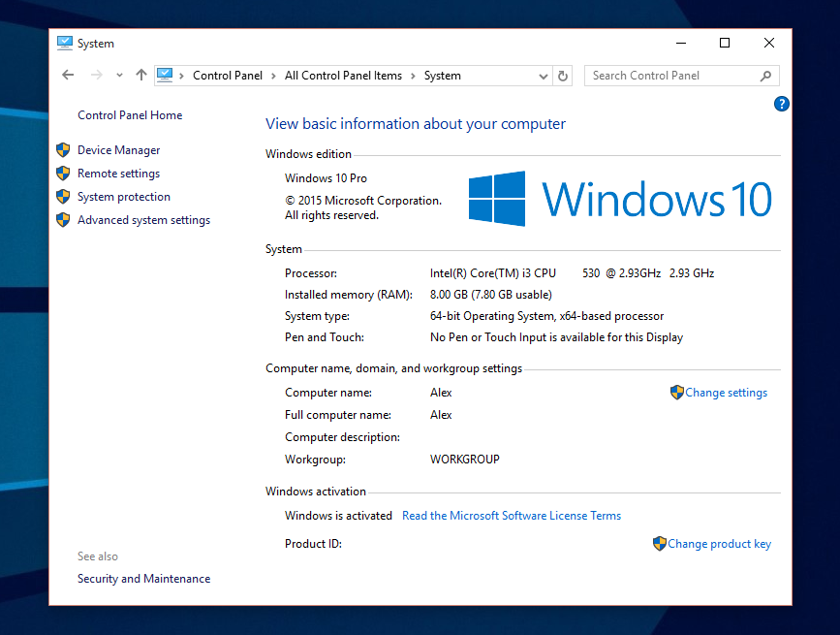Open the Control Panel breadcrumb
The width and height of the screenshot is (840, 635).
click(227, 76)
